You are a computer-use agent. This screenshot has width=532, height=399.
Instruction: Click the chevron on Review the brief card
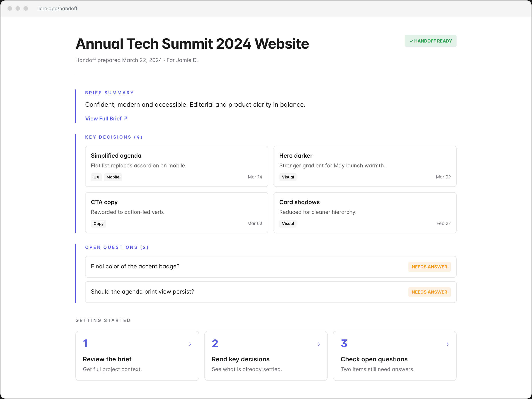tap(190, 344)
